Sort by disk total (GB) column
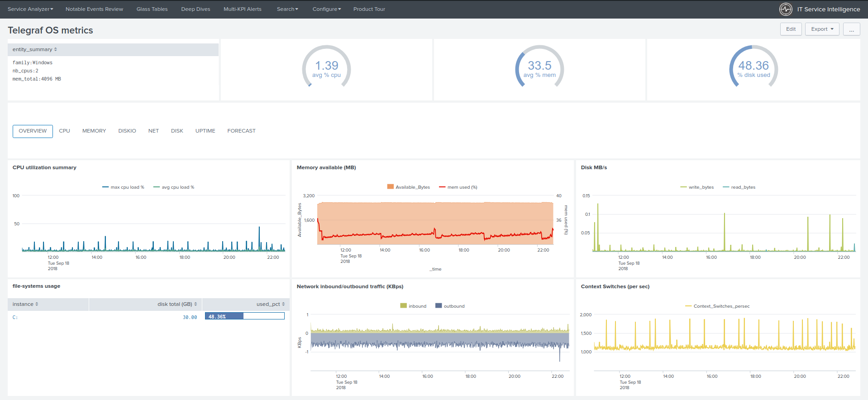The image size is (868, 400). tap(177, 304)
